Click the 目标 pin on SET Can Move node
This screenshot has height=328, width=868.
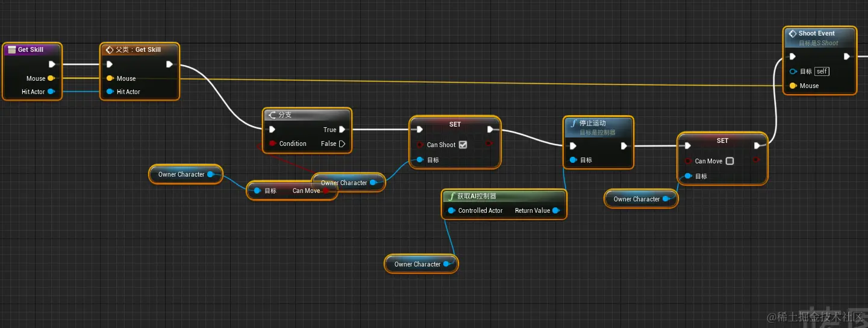click(688, 176)
